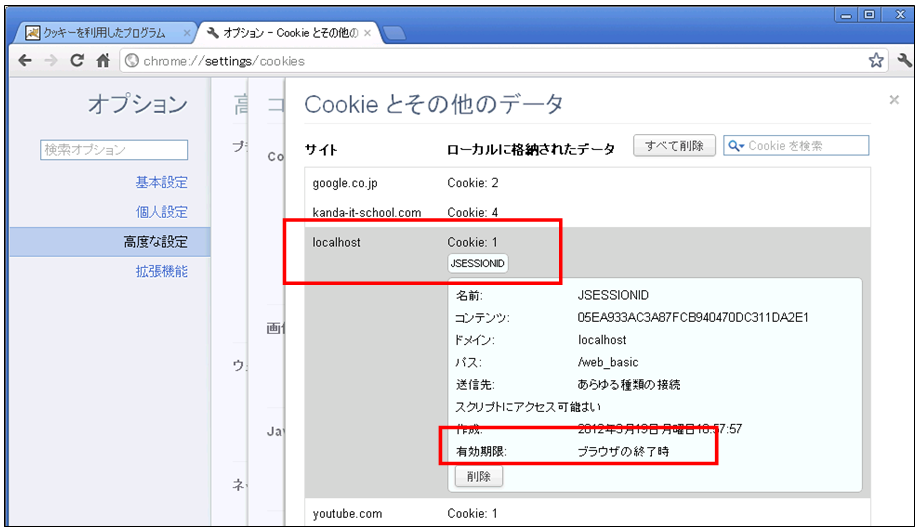Select the JSESSIONID cookie chip
This screenshot has width=918, height=530.
(x=480, y=263)
